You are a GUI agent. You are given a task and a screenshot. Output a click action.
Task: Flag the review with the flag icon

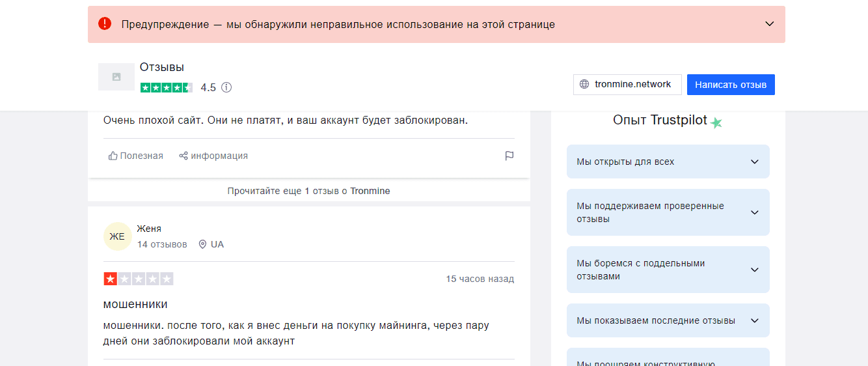tap(509, 156)
